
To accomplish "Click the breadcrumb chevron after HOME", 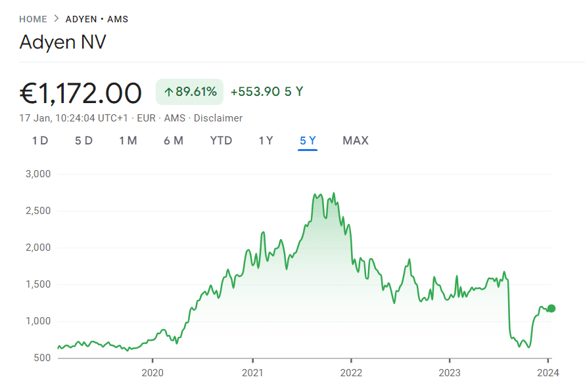I will [57, 19].
